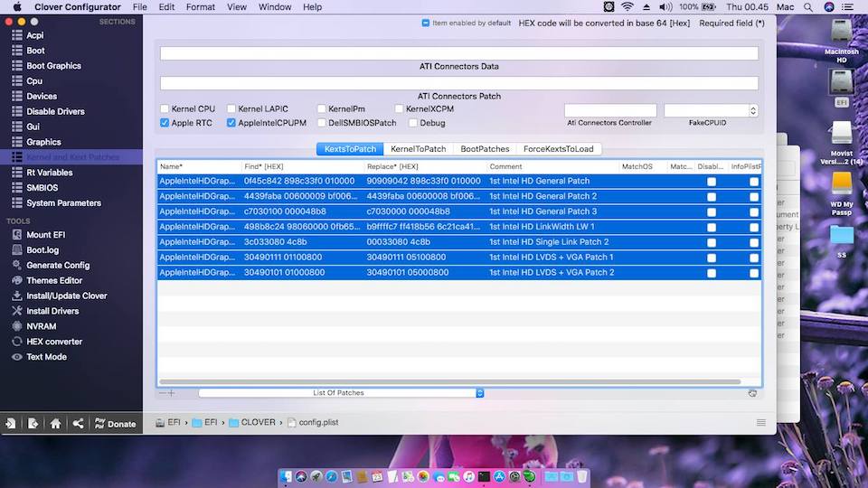
Task: Open the Acpi section in the sidebar
Action: pos(35,35)
